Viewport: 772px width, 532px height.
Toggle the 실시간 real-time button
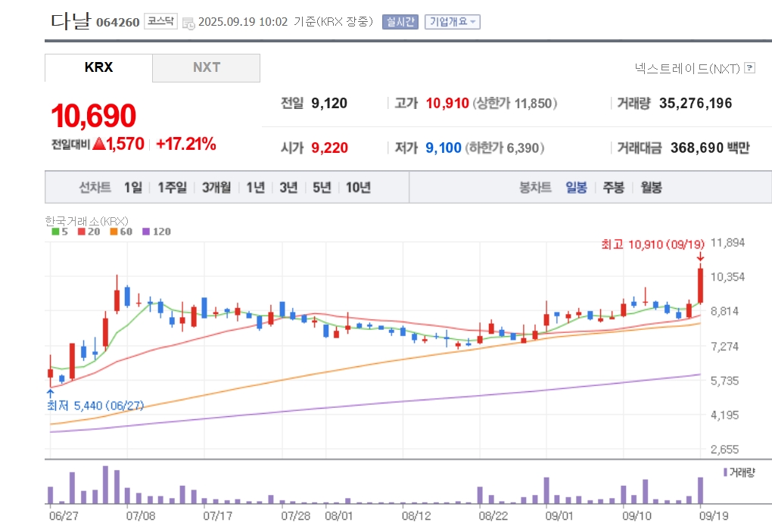tap(400, 22)
